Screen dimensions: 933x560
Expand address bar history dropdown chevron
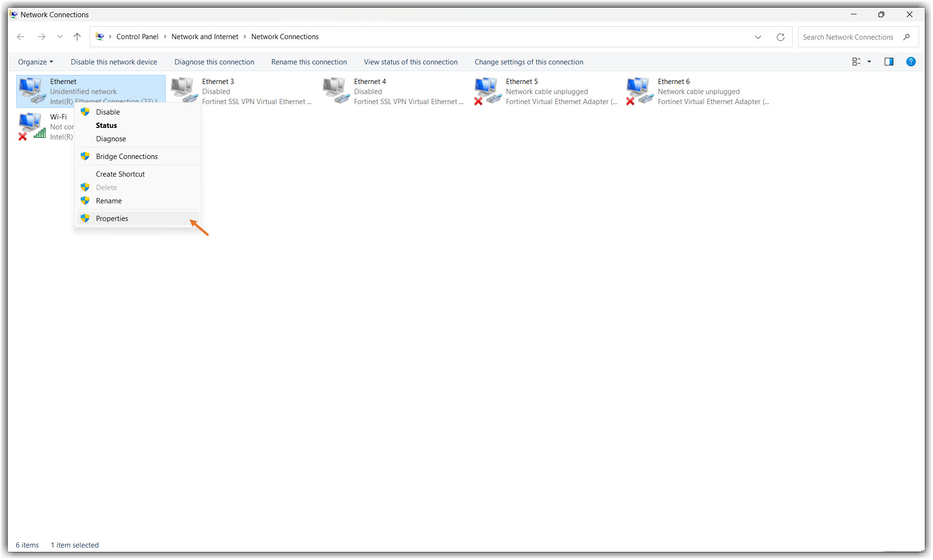pos(758,37)
